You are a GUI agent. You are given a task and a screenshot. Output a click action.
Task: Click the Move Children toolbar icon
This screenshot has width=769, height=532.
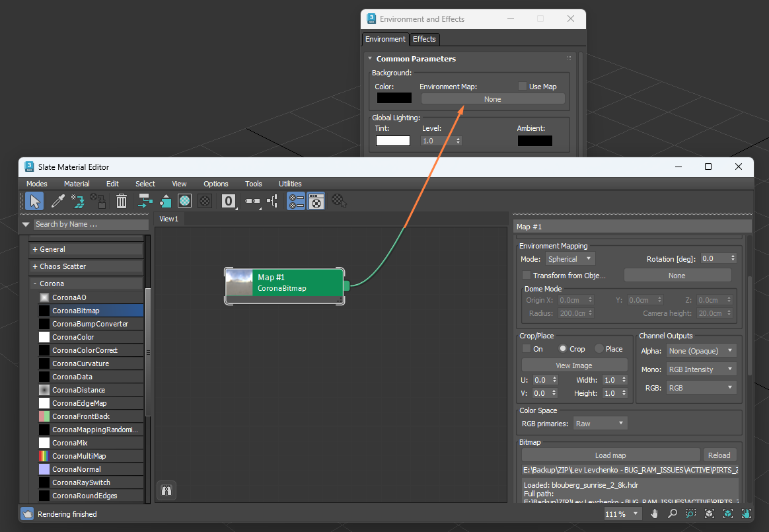coord(145,201)
